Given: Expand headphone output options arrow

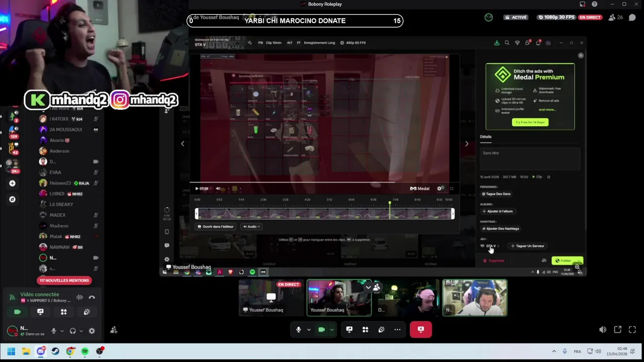Looking at the screenshot, I should 81,331.
